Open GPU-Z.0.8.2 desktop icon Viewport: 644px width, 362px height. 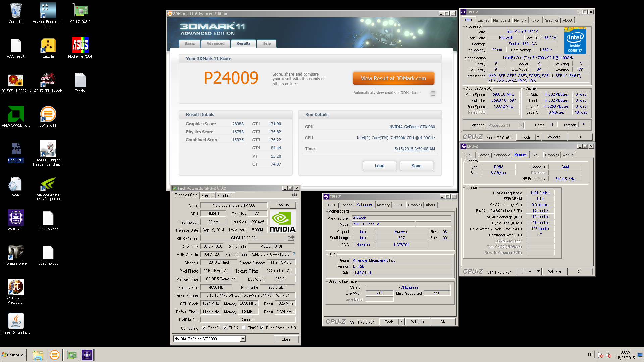[80, 13]
